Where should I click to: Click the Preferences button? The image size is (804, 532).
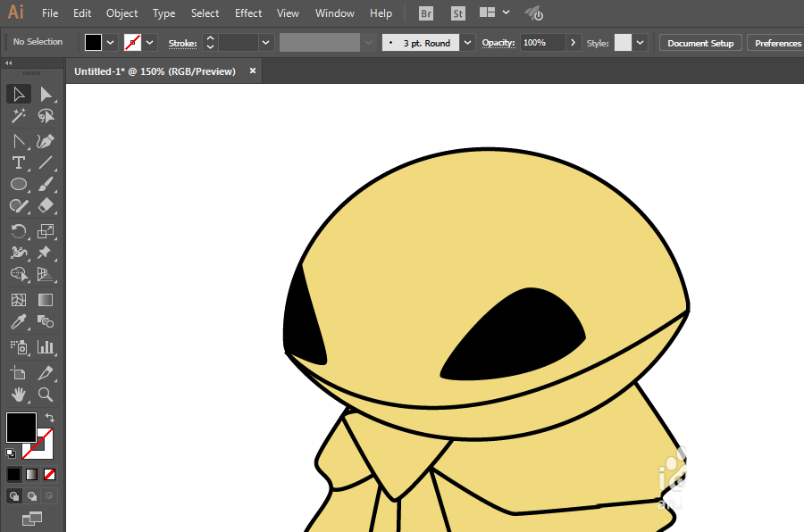coord(776,43)
